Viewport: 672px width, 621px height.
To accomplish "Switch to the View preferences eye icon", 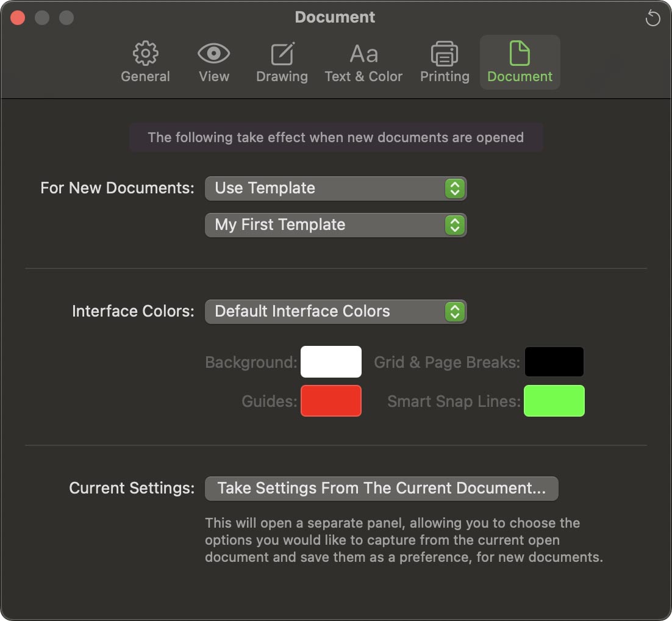I will point(213,54).
